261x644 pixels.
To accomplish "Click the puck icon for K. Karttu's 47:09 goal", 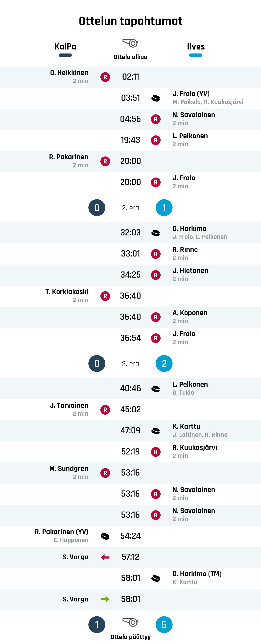I will [x=156, y=431].
